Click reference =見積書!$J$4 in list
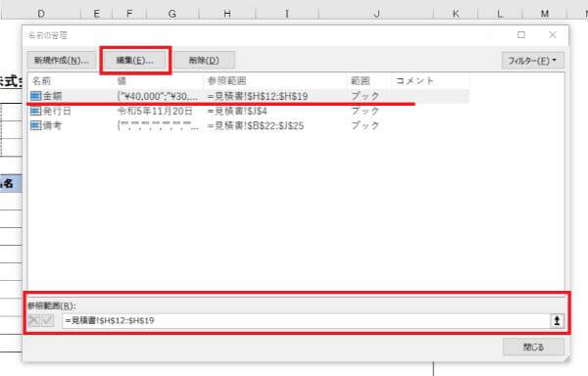 (x=237, y=111)
